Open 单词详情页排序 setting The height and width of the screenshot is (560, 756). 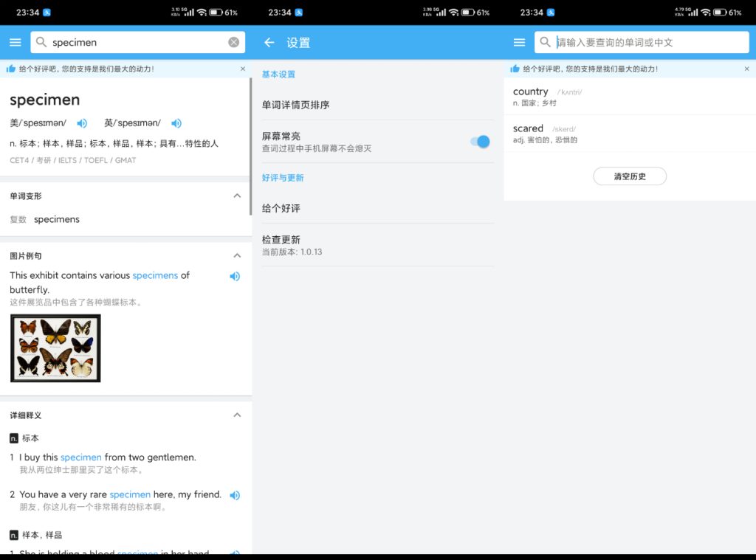pos(378,105)
